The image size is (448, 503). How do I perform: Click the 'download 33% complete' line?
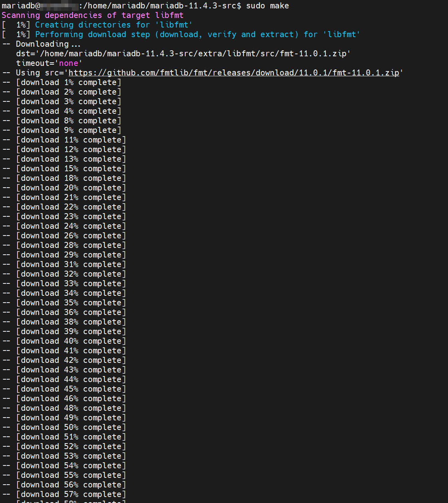tap(64, 284)
